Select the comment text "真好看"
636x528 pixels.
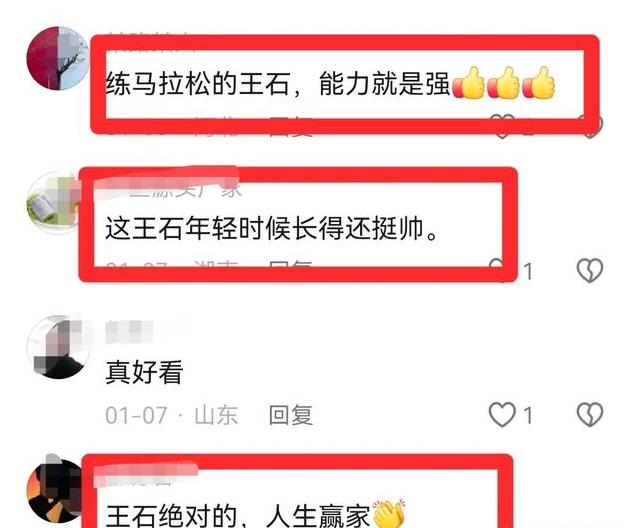coord(144,372)
